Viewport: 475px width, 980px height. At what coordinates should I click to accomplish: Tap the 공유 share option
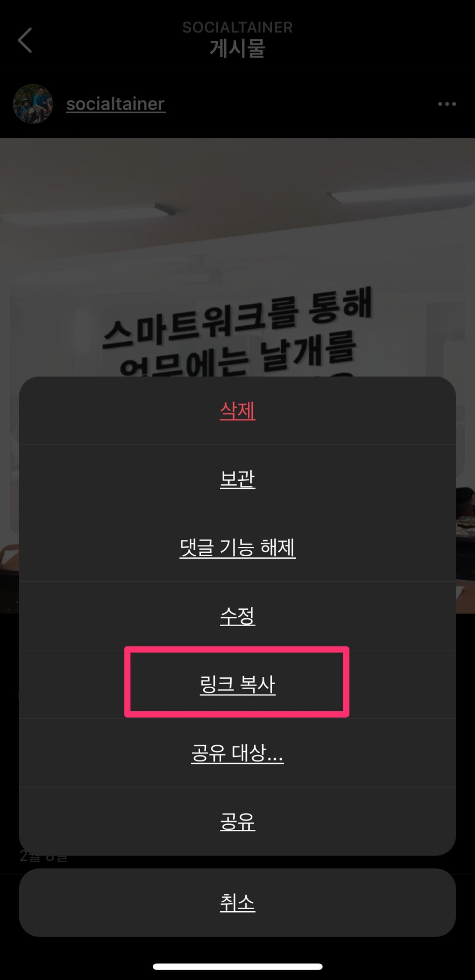(237, 821)
